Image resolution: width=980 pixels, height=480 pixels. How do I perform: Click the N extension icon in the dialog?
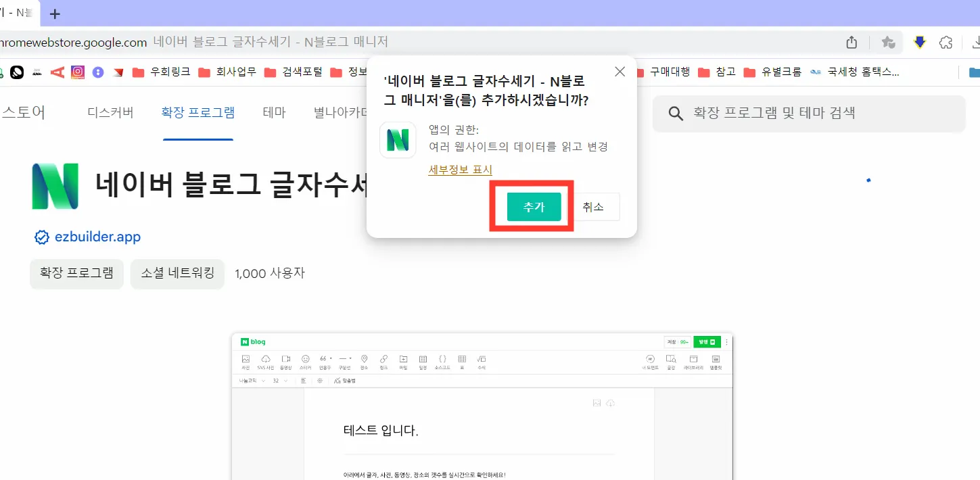pos(398,140)
